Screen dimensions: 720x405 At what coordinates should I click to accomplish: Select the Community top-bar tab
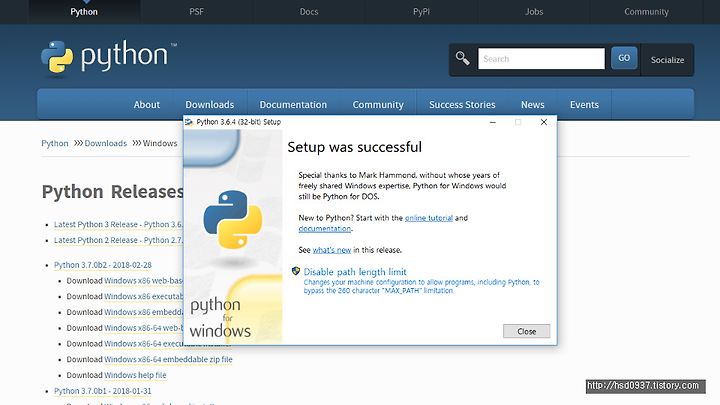(646, 11)
